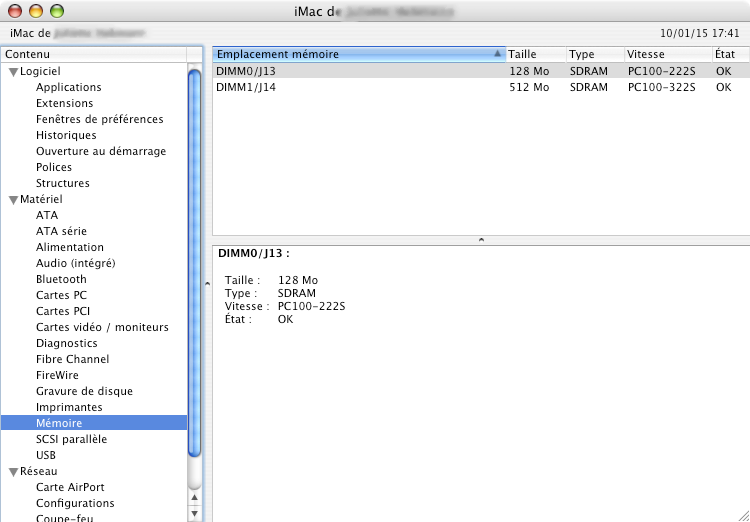Zoom window with green button
Screen dimensions: 750x522
57,11
